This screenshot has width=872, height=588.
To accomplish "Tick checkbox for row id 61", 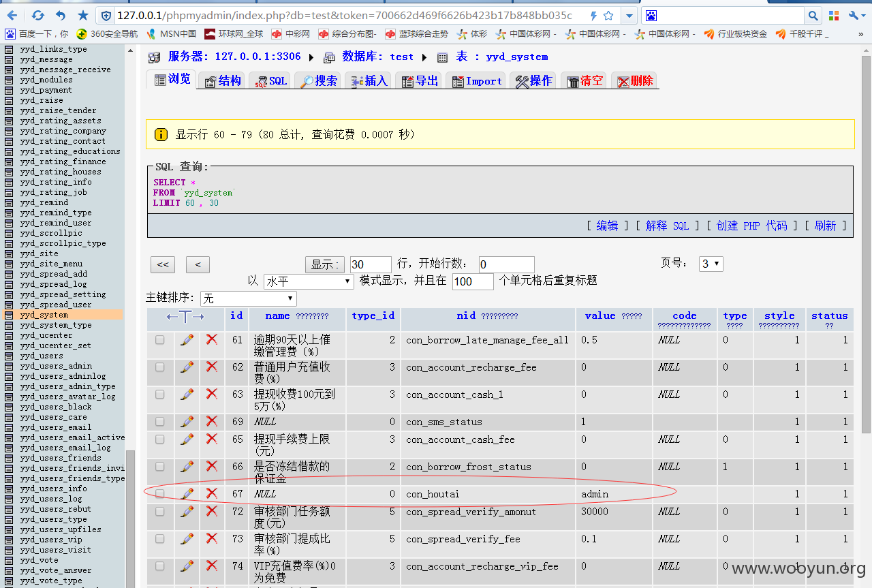I will (159, 339).
